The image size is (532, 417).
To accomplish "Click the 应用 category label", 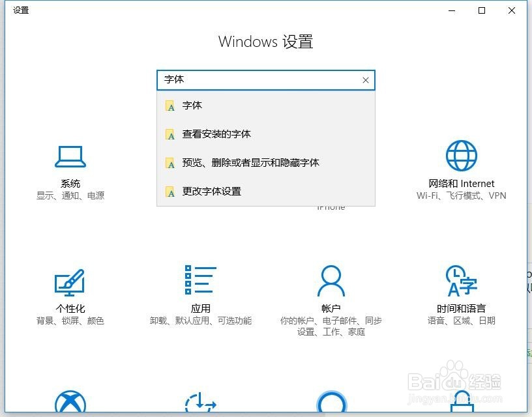I will pos(201,308).
